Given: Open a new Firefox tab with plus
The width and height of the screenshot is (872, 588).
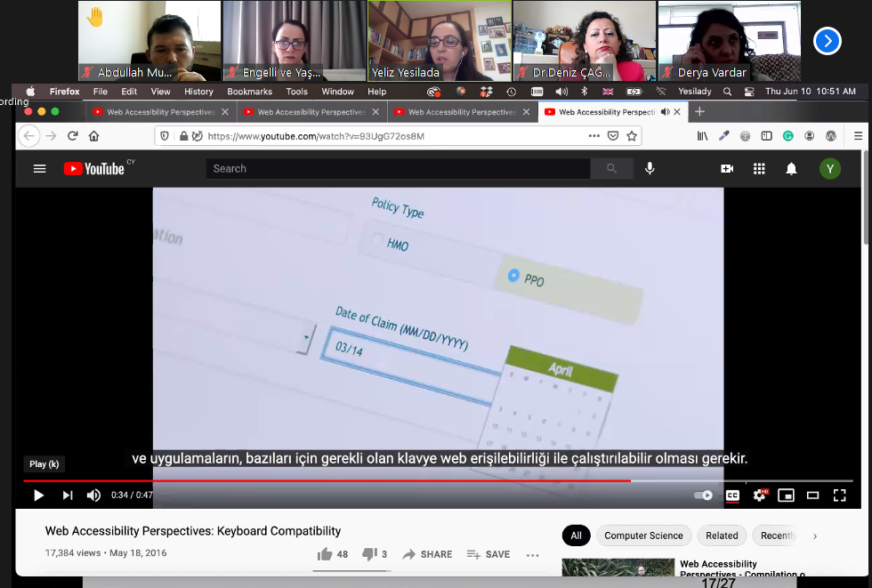Looking at the screenshot, I should (x=699, y=112).
